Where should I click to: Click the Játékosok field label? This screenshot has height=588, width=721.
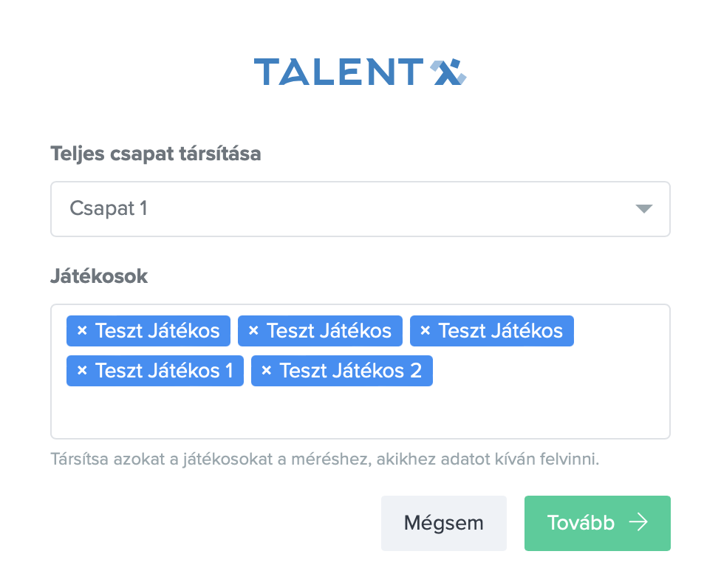99,276
